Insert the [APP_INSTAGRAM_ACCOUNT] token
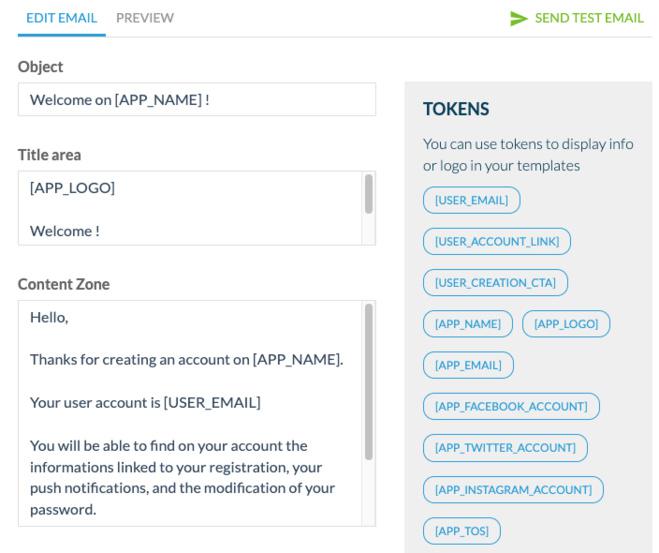659x553 pixels. coord(513,488)
